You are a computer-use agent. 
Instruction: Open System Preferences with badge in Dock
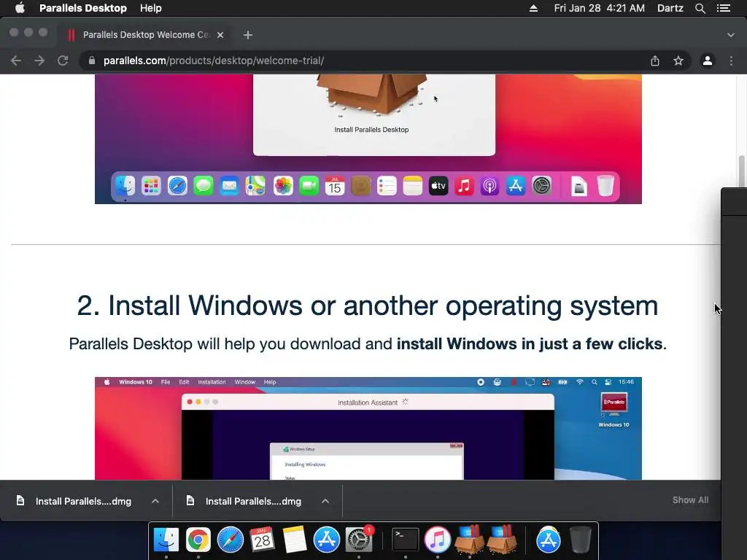[x=359, y=540]
